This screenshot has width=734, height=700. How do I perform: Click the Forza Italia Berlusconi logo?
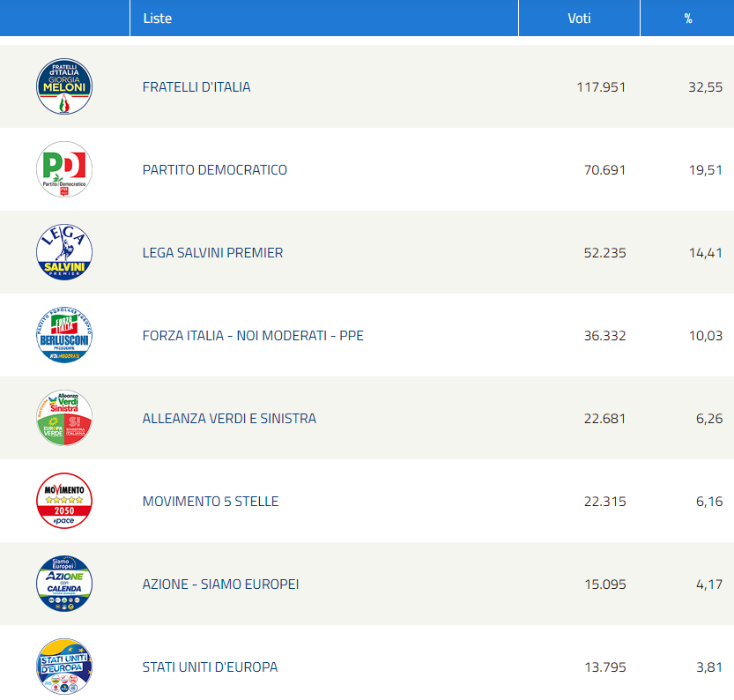click(64, 336)
